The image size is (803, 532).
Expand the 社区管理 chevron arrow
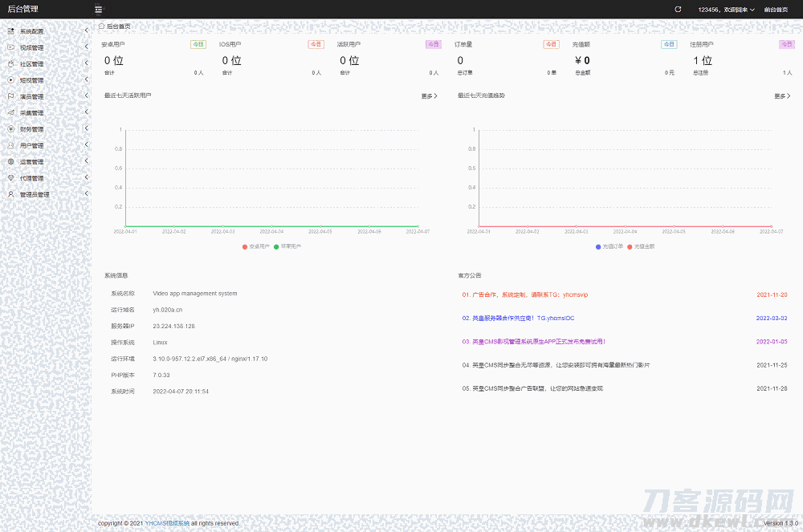click(86, 63)
